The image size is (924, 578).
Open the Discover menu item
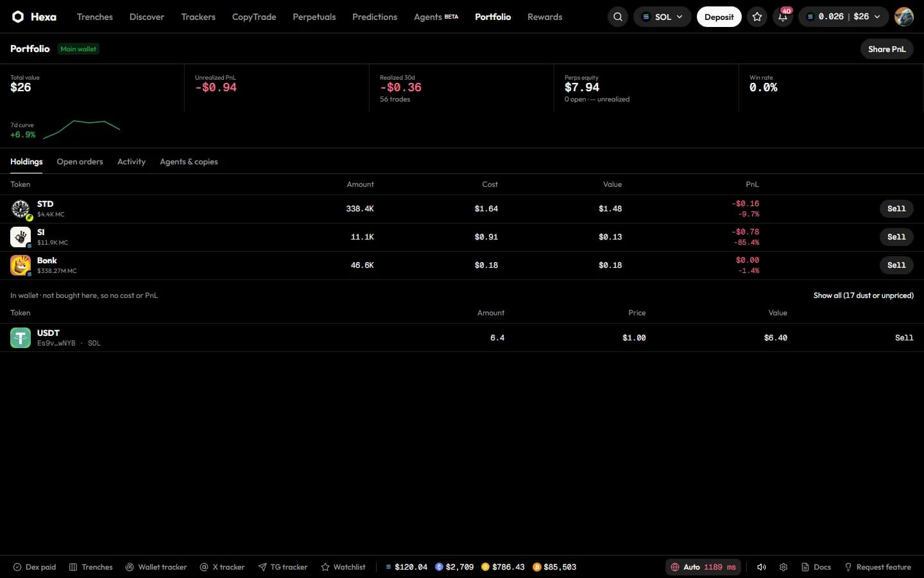[x=147, y=17]
